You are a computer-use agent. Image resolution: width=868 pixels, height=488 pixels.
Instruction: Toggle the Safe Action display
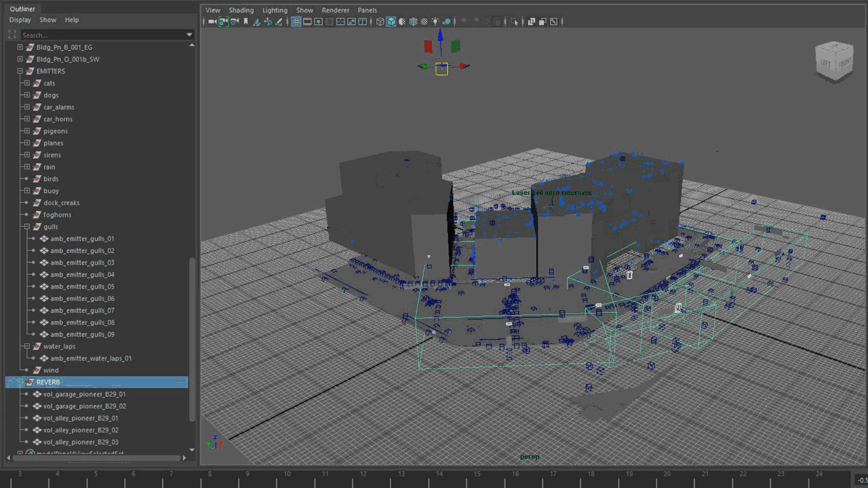[x=352, y=22]
